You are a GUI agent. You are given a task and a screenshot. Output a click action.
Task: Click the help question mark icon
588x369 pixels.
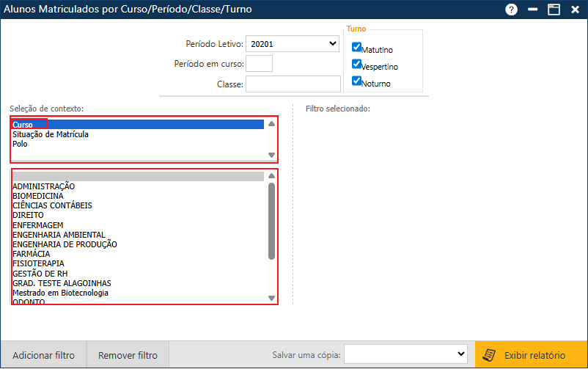(x=512, y=10)
